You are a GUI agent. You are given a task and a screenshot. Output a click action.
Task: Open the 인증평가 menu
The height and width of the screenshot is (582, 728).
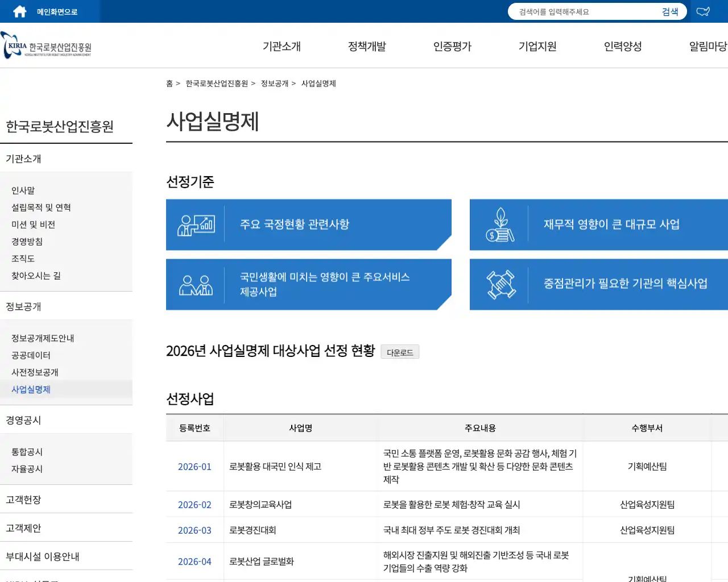point(452,47)
